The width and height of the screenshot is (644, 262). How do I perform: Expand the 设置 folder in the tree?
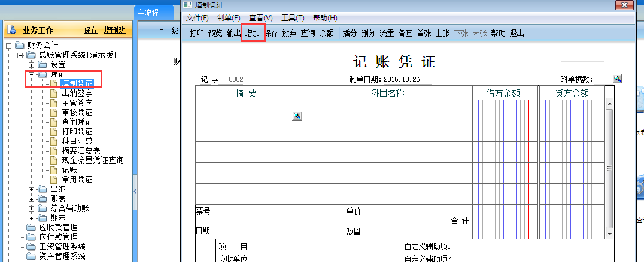tap(32, 64)
